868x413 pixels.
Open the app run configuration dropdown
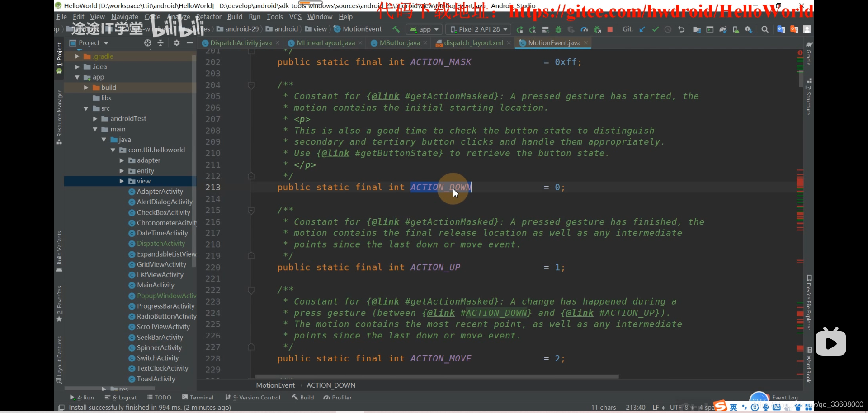[x=424, y=29]
